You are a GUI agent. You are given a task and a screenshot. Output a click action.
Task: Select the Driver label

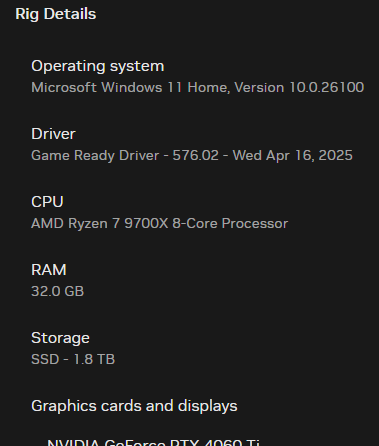click(53, 134)
